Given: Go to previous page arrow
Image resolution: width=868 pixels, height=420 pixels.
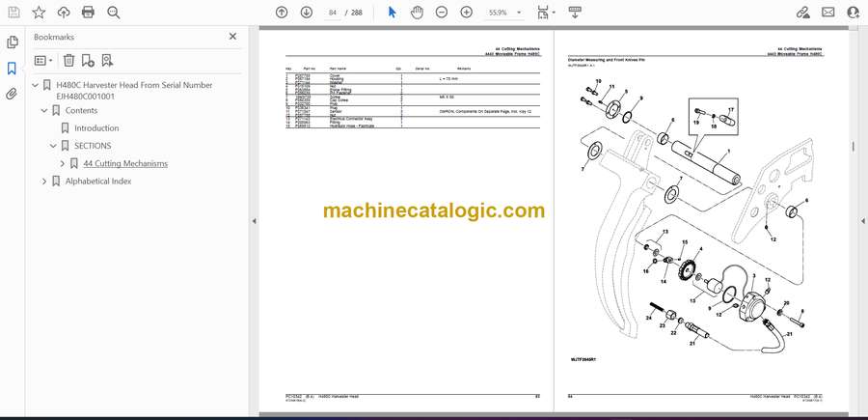Looking at the screenshot, I should click(282, 13).
